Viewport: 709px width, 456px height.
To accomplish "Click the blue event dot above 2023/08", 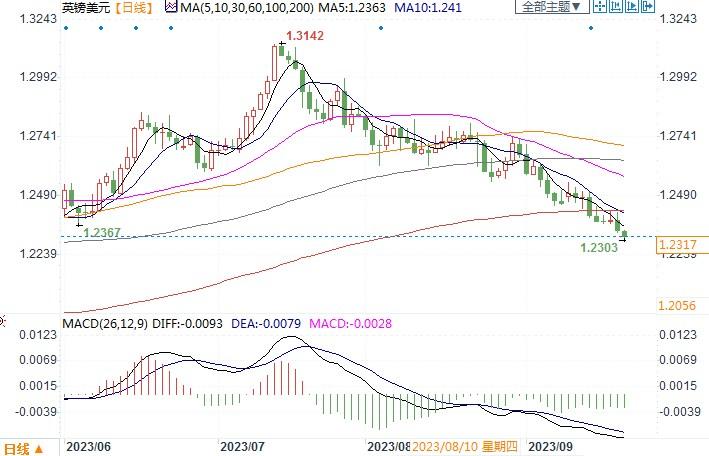I will point(381,28).
